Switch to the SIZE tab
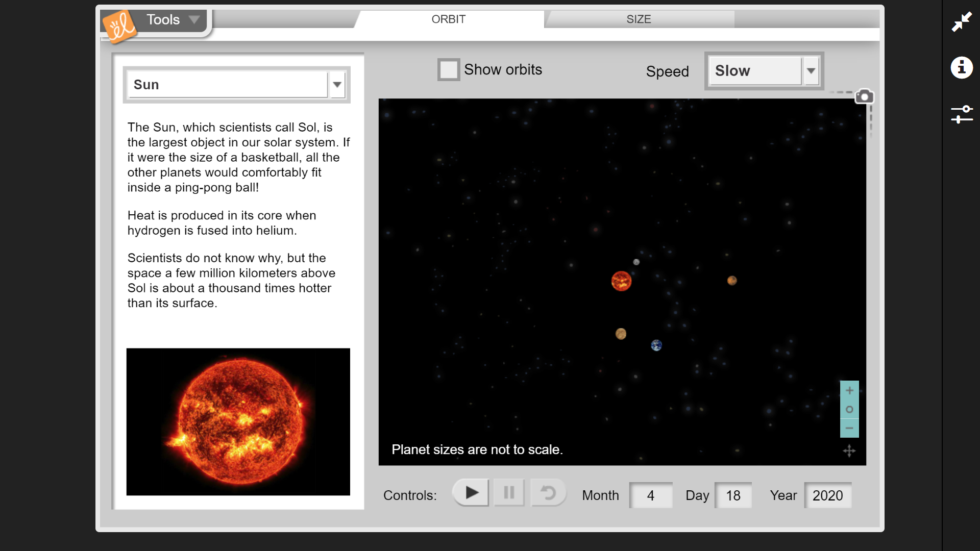The image size is (980, 551). [639, 19]
